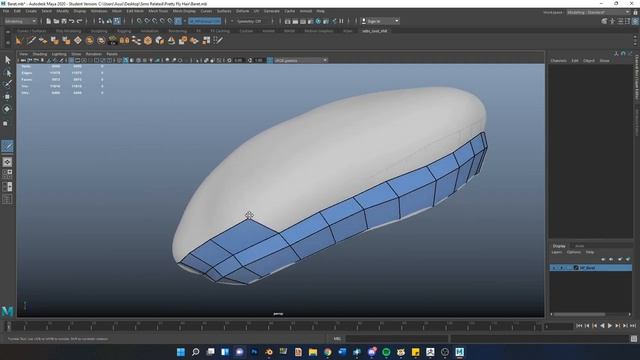Click the redo arrow icon
Image resolution: width=640 pixels, height=360 pixels.
(80, 21)
